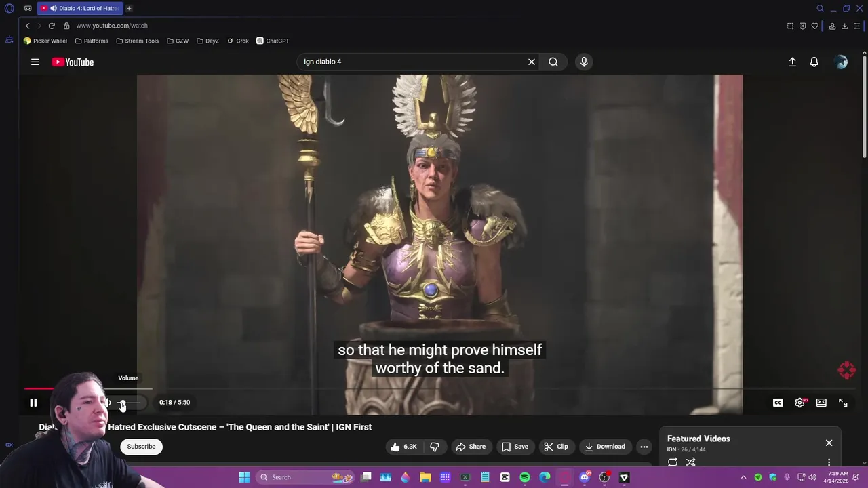868x488 pixels.
Task: Open the YouTube hamburger guide menu
Action: tap(35, 62)
